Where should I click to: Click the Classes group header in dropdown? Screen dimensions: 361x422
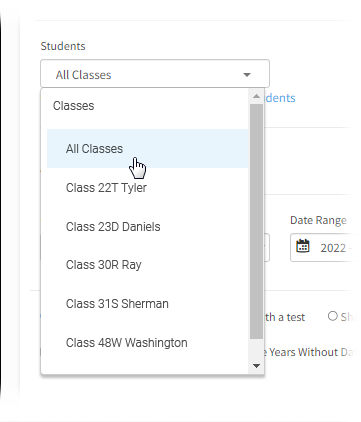pyautogui.click(x=73, y=106)
